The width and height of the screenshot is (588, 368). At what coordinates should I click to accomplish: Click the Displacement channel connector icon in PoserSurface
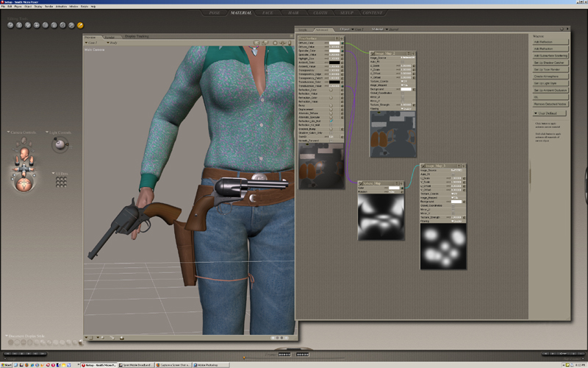pyautogui.click(x=331, y=109)
